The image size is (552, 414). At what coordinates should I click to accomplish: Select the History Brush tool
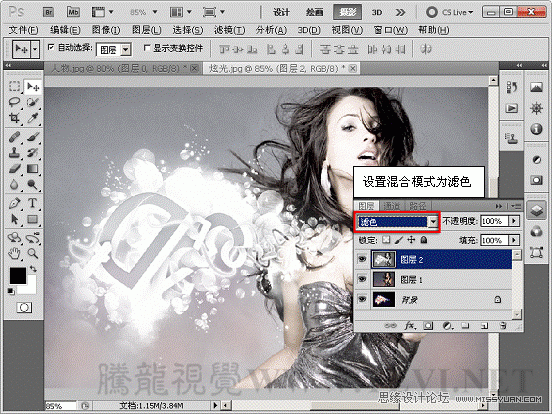(33, 152)
